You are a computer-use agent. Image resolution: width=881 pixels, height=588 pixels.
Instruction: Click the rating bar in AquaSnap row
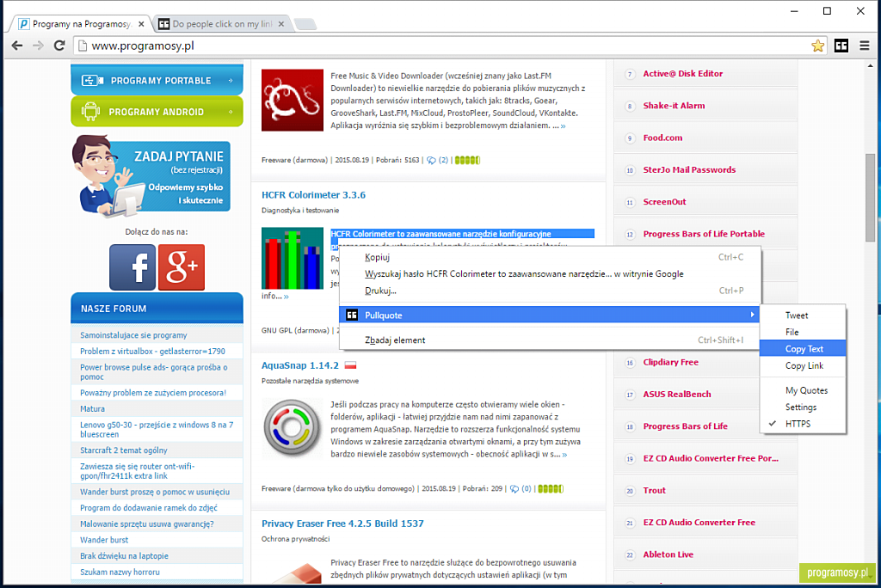pyautogui.click(x=550, y=488)
